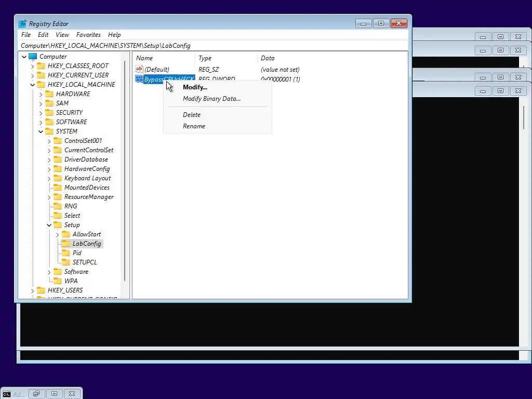
Task: Minimize the Registry Editor window
Action: coord(363,23)
